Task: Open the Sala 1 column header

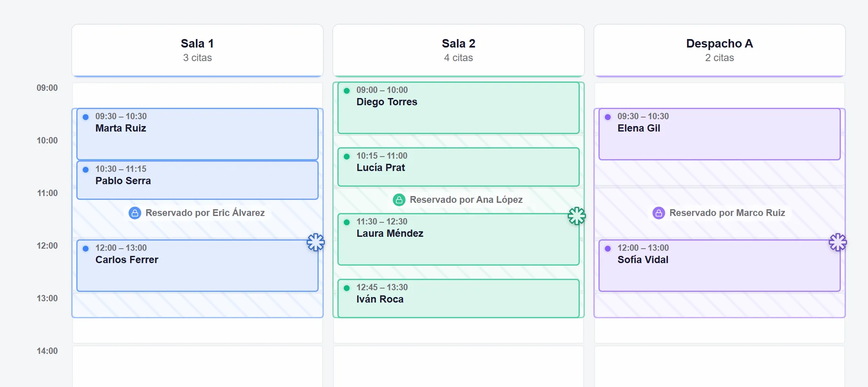Action: 198,50
